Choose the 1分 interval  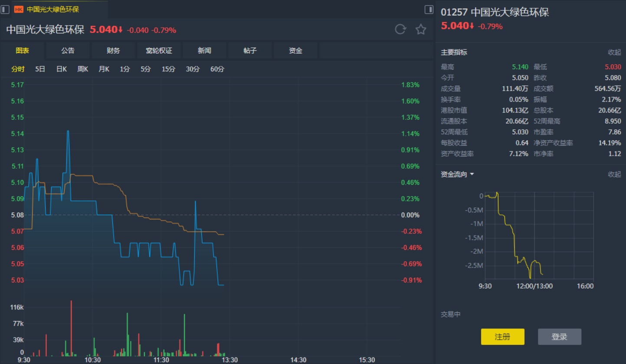pyautogui.click(x=125, y=69)
